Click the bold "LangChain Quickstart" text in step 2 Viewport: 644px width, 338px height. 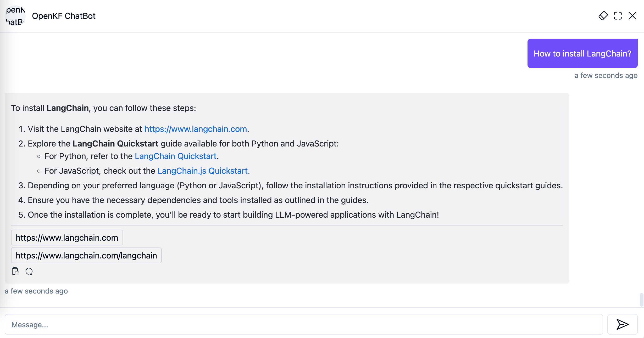(115, 144)
